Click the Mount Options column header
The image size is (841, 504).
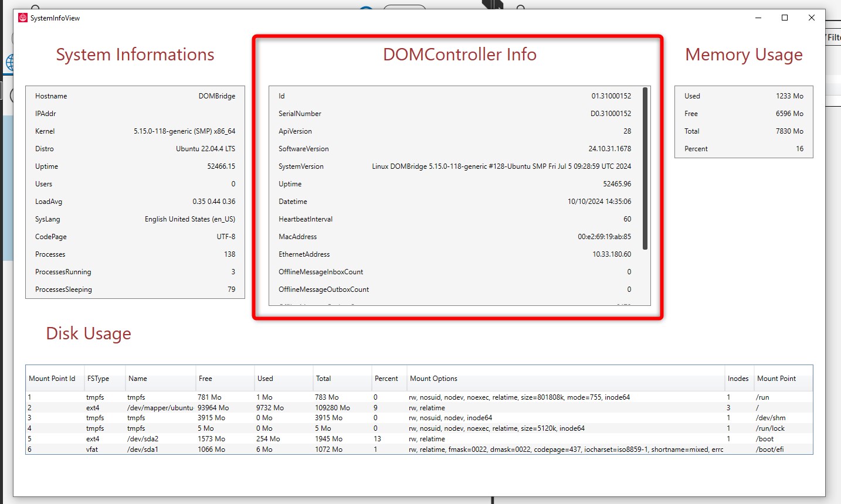tap(566, 379)
